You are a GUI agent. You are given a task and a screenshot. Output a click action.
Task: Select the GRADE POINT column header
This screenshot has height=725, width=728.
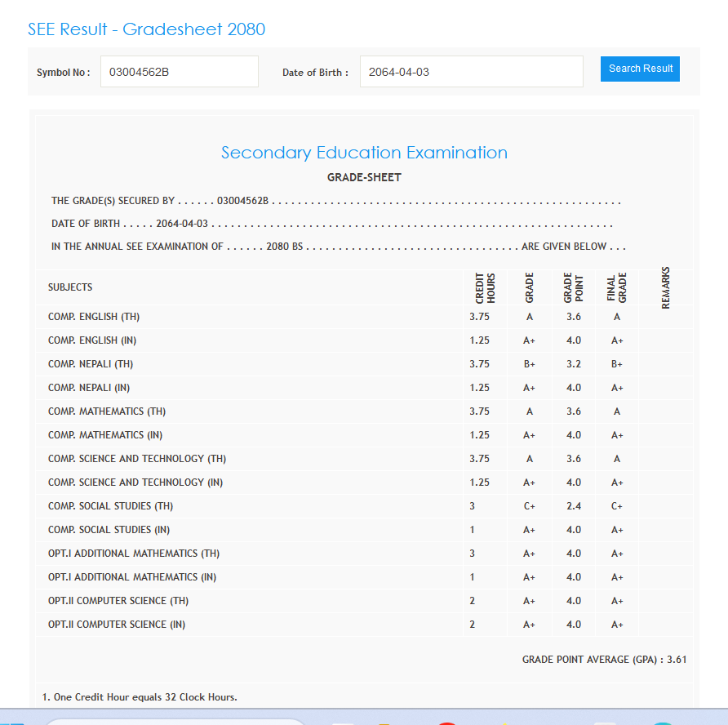[x=574, y=288]
